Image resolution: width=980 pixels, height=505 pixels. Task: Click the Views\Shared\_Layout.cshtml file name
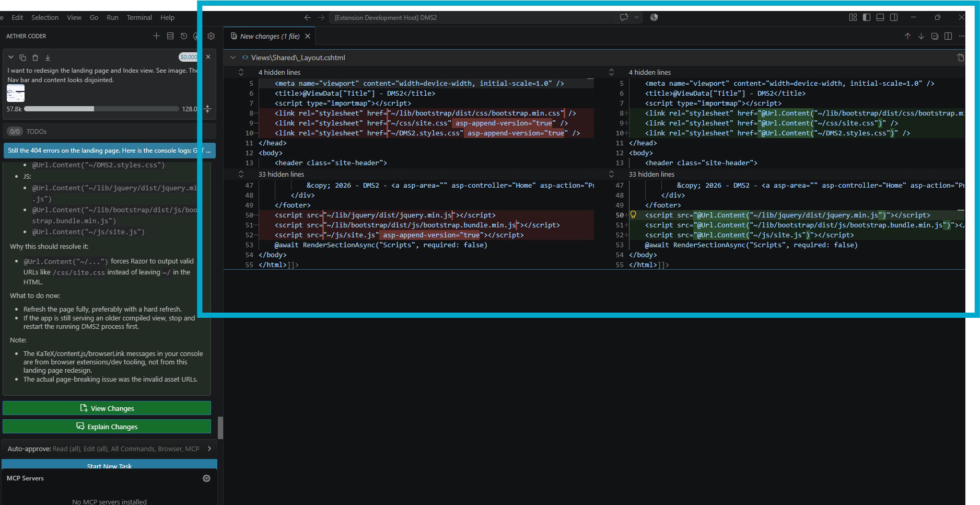298,58
